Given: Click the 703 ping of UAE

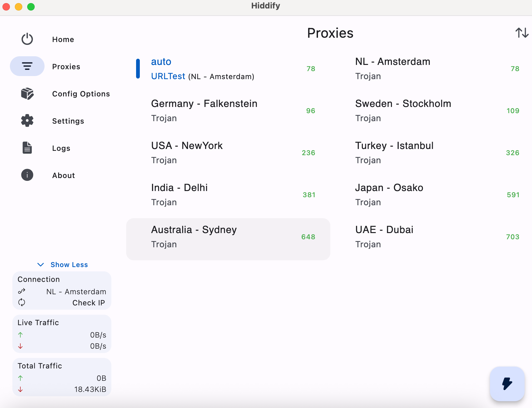Looking at the screenshot, I should click(513, 237).
